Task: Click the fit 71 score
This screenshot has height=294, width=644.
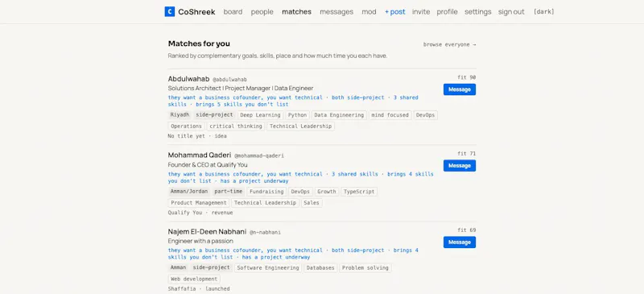Action: pyautogui.click(x=467, y=154)
